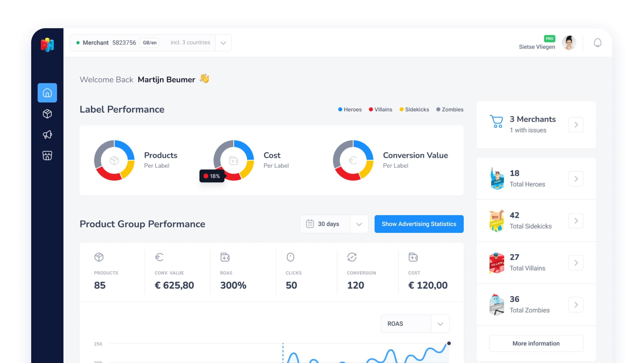This screenshot has width=644, height=363.
Task: Toggle Heroes legend item
Action: (x=350, y=110)
